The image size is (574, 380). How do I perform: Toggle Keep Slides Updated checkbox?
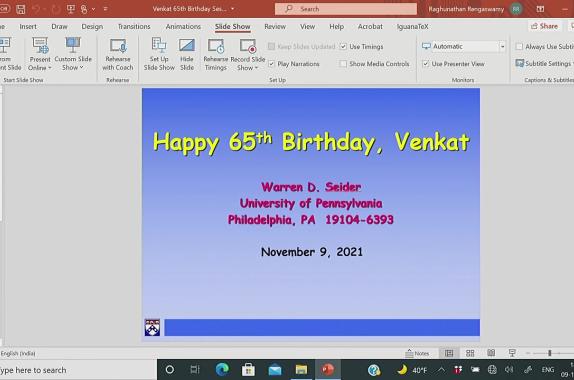tap(271, 46)
